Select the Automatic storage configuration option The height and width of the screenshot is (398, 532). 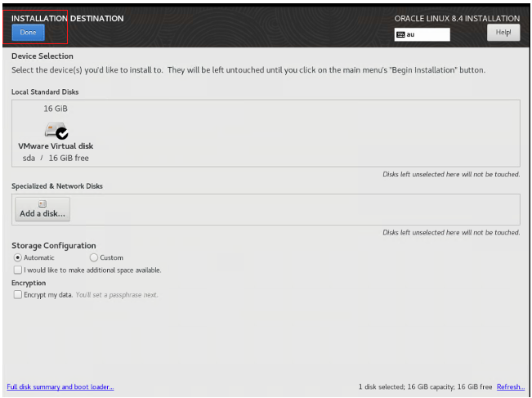click(x=17, y=257)
